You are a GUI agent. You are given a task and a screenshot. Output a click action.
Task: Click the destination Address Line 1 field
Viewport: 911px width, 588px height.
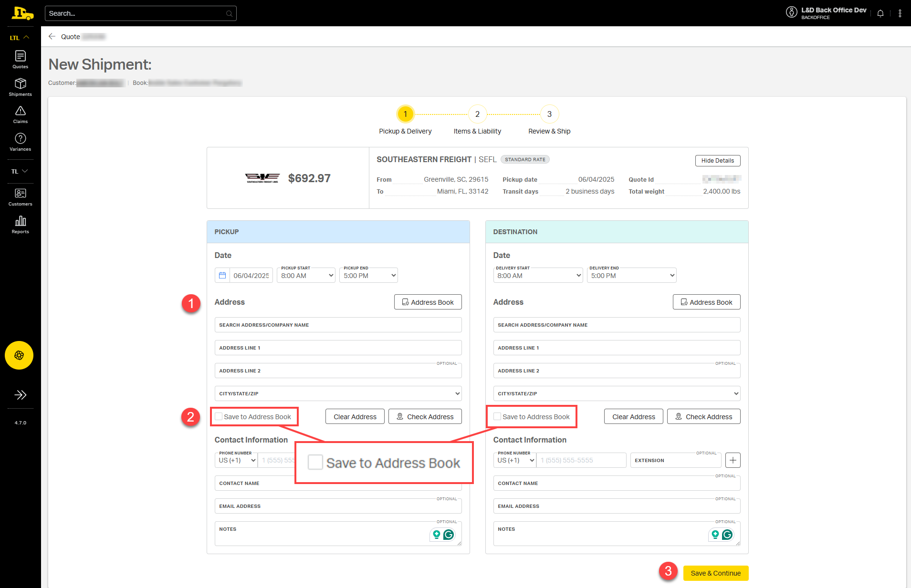pos(616,348)
